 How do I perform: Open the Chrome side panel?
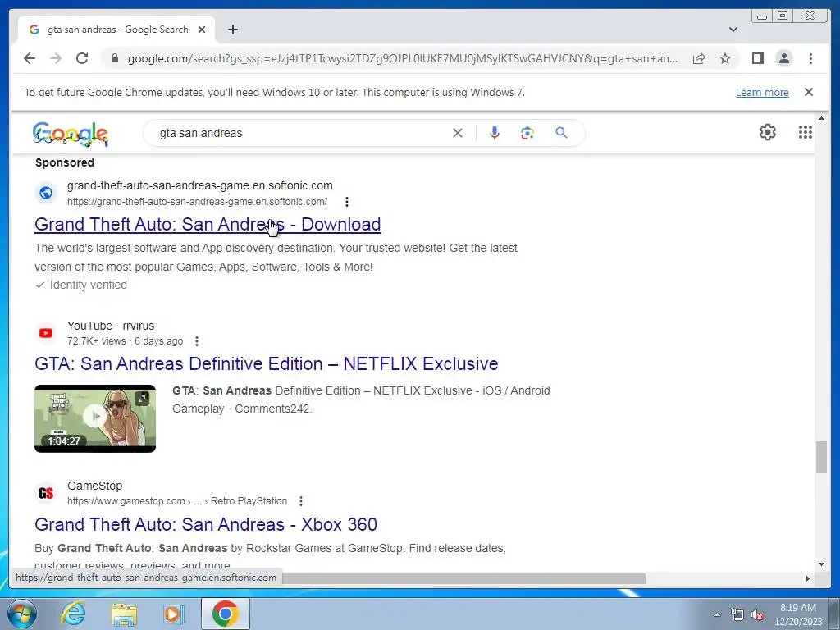[x=757, y=58]
